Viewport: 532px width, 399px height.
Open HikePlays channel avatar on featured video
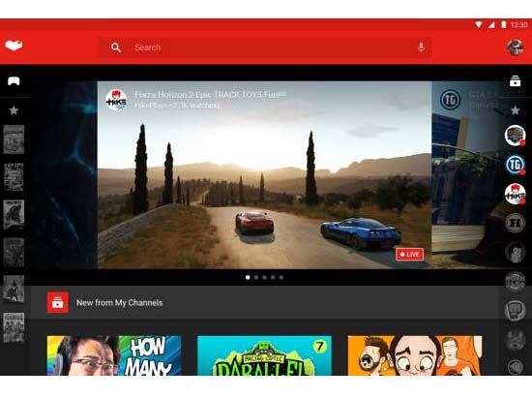[116, 100]
